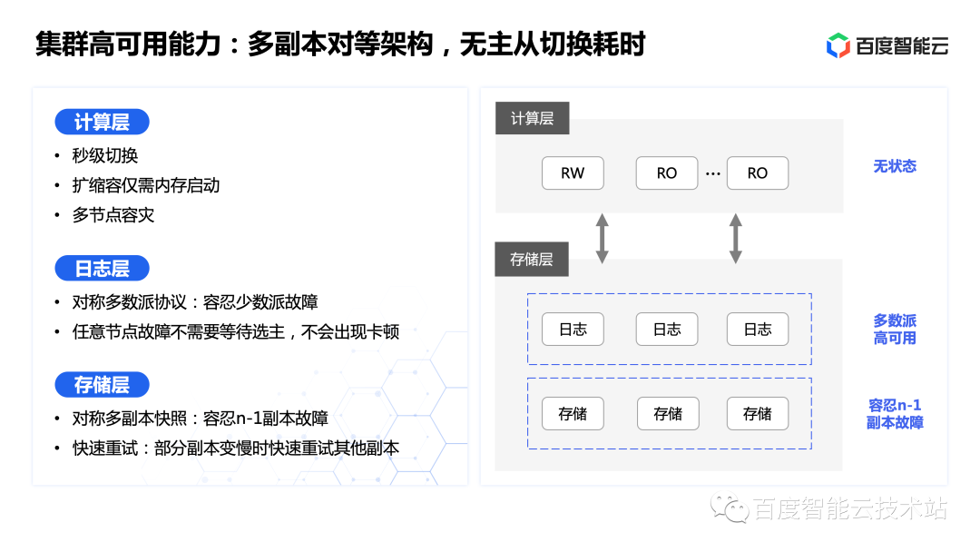Open the 存储层 tab in the diagram

[531, 259]
